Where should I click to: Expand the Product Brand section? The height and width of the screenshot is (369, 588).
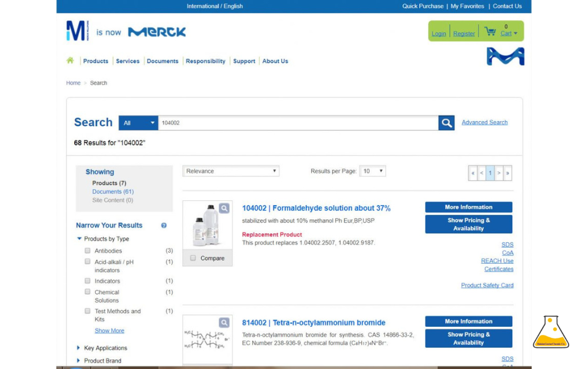[x=78, y=361]
